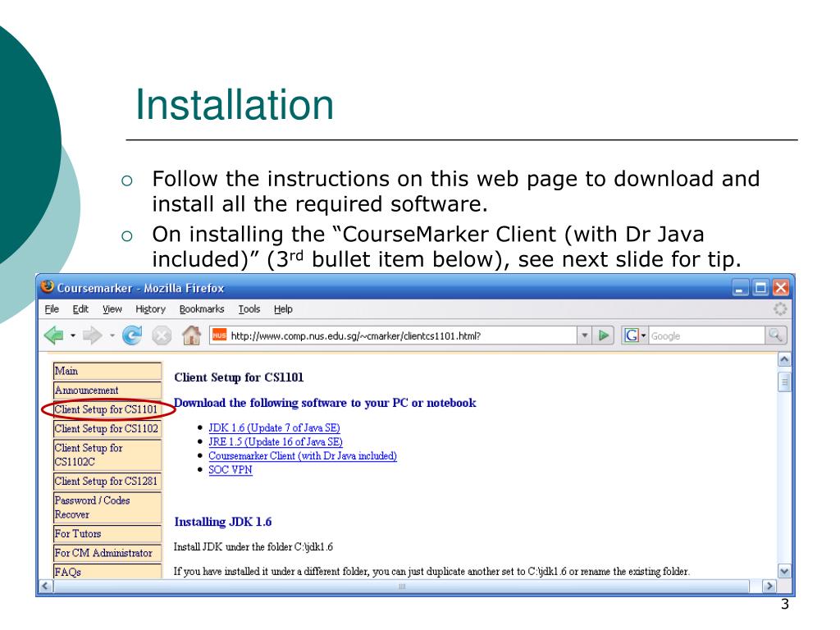The height and width of the screenshot is (630, 840).
Task: Maximize the Firefox window
Action: pyautogui.click(x=760, y=288)
